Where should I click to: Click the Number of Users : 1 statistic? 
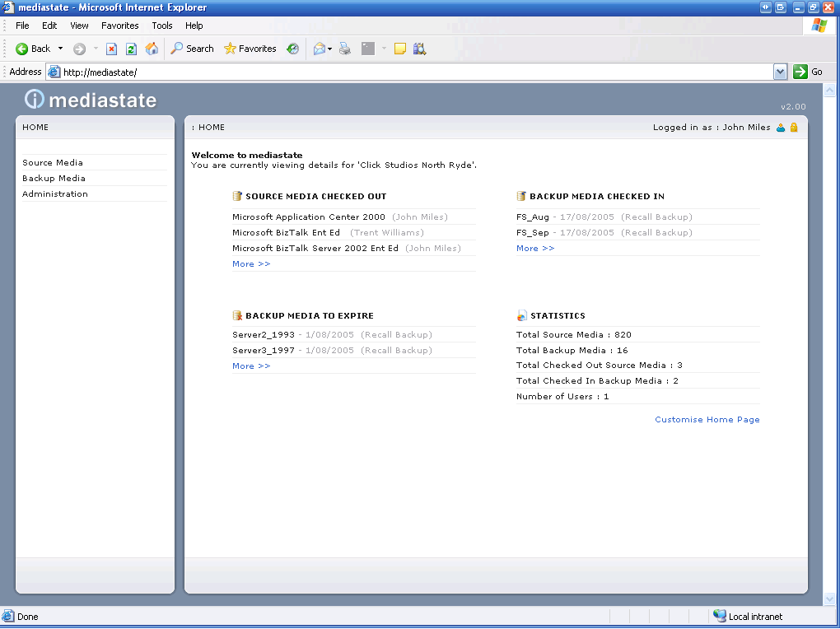(562, 397)
